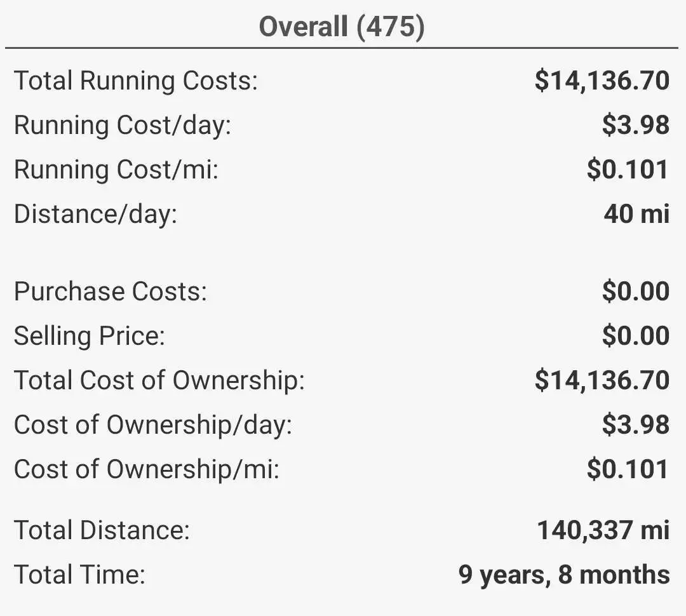Select the Purchase Costs label
Viewport: 686px width, 616px height.
(111, 291)
